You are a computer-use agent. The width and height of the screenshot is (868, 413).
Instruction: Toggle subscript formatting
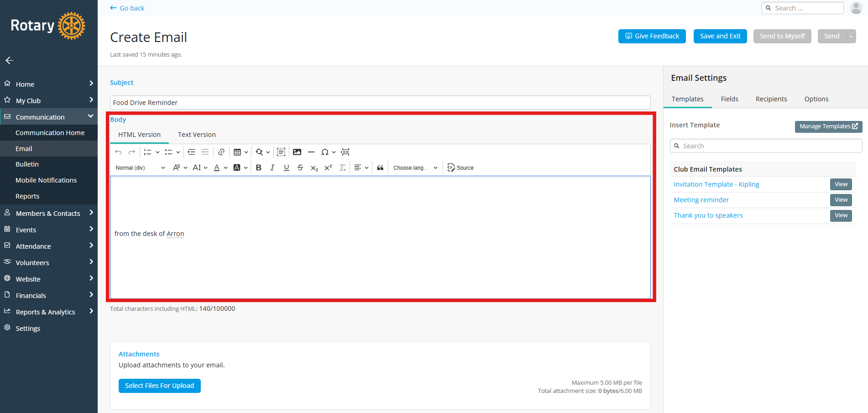[x=314, y=167]
